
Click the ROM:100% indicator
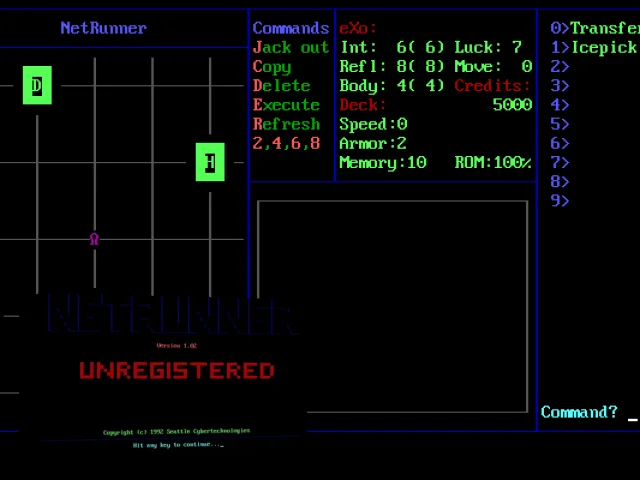pos(493,162)
